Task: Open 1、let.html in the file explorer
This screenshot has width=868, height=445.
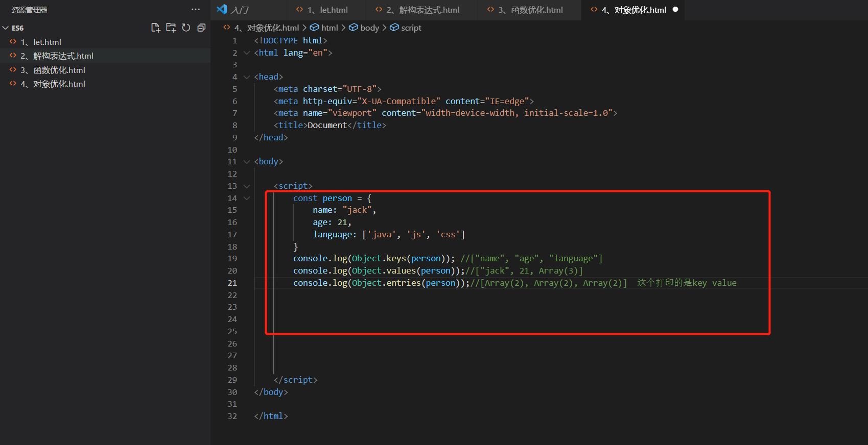Action: [x=105, y=42]
